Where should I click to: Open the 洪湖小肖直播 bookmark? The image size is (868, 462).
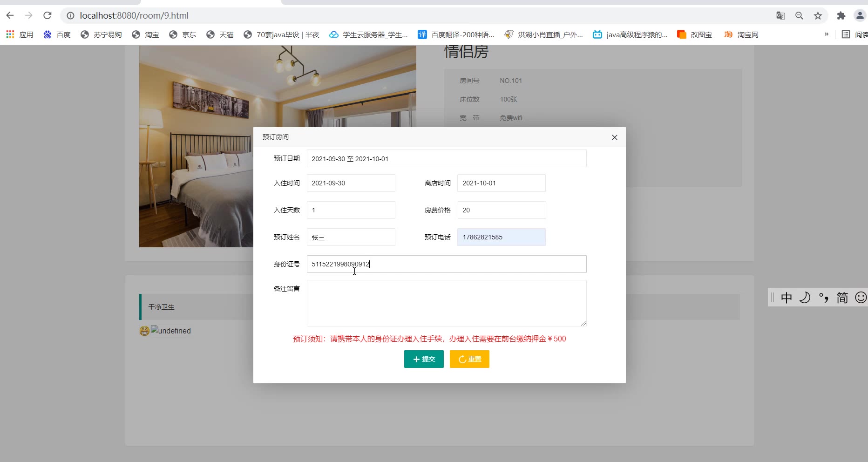pyautogui.click(x=543, y=34)
